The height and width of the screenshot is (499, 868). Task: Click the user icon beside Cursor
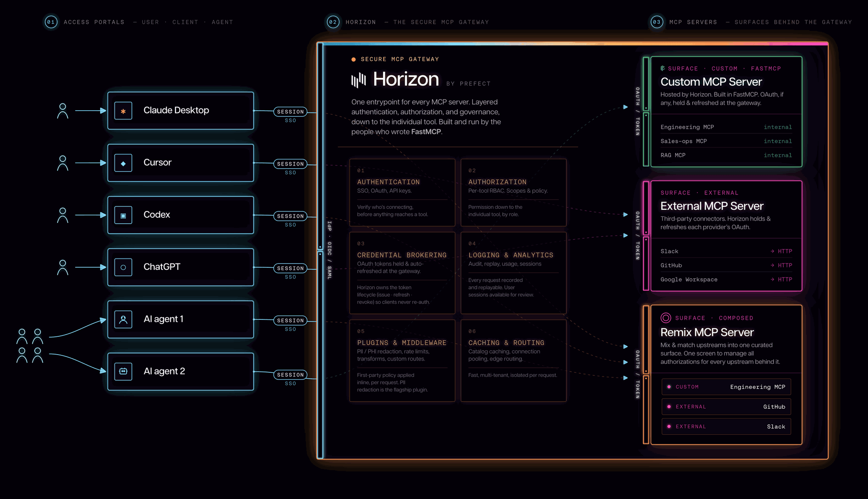pyautogui.click(x=63, y=163)
